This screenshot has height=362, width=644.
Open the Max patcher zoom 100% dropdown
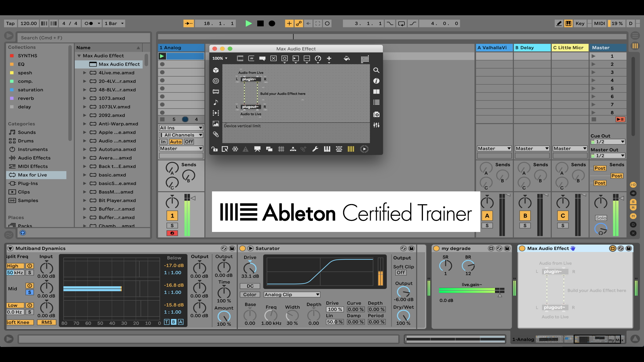(x=220, y=58)
